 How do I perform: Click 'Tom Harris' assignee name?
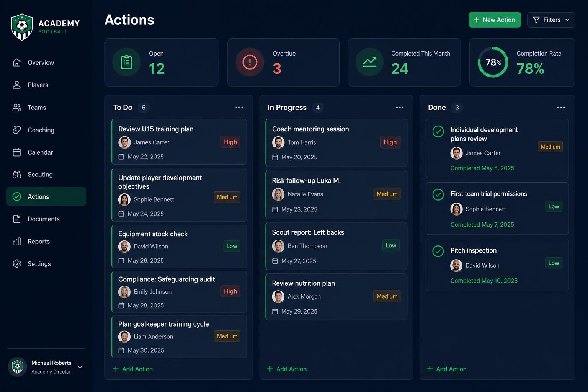302,142
